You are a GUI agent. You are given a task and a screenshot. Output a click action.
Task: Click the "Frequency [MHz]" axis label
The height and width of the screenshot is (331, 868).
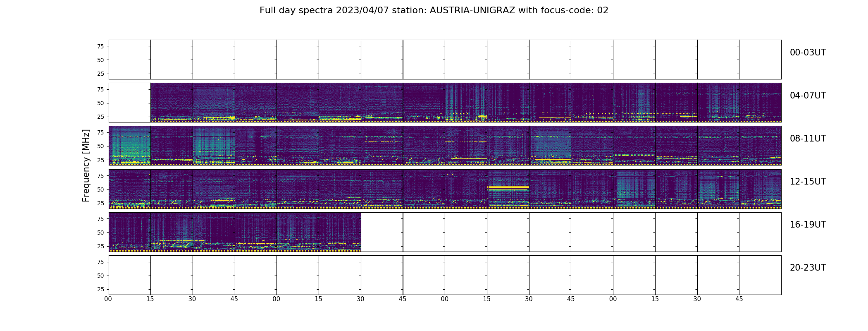[x=86, y=165]
